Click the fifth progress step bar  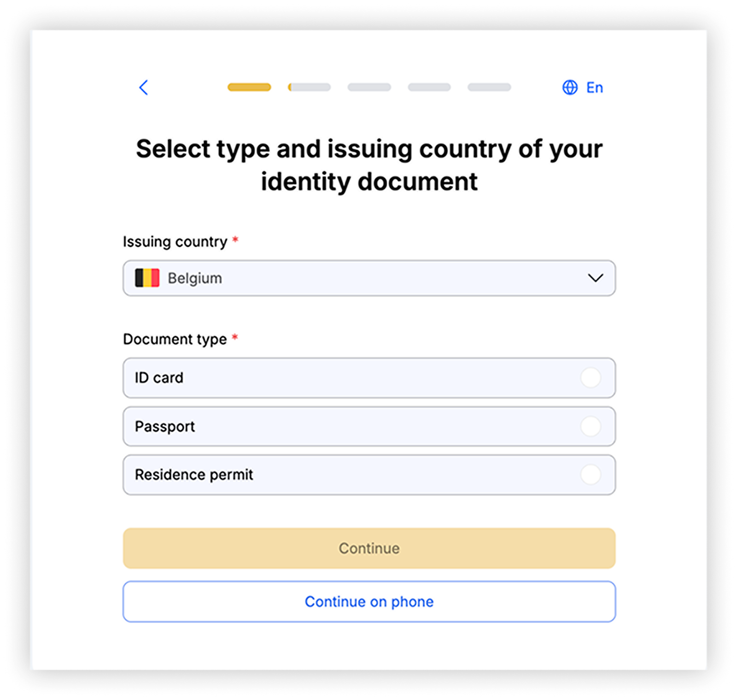coord(489,87)
